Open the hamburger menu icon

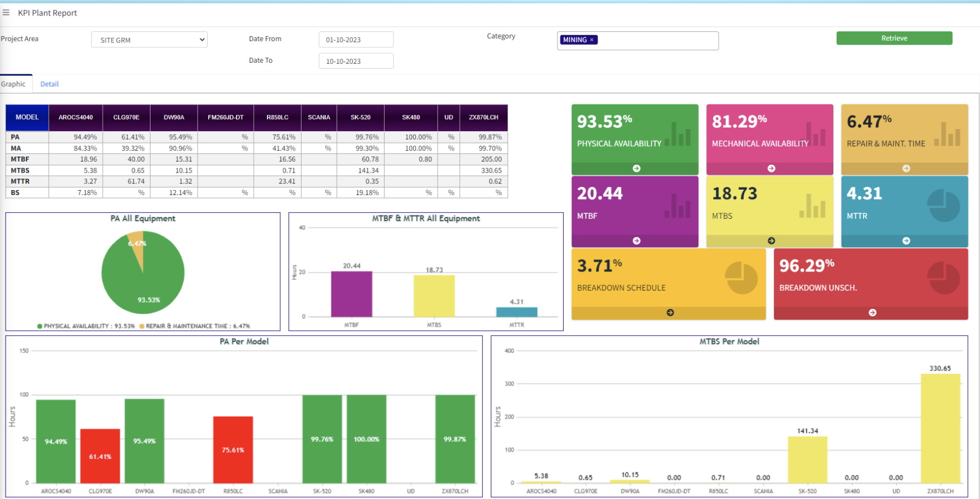(6, 13)
